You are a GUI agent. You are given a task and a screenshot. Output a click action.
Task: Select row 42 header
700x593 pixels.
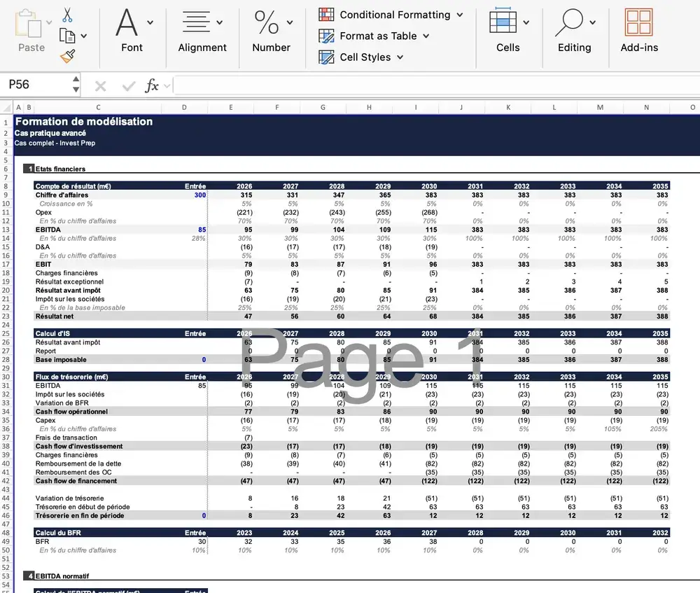click(6, 481)
